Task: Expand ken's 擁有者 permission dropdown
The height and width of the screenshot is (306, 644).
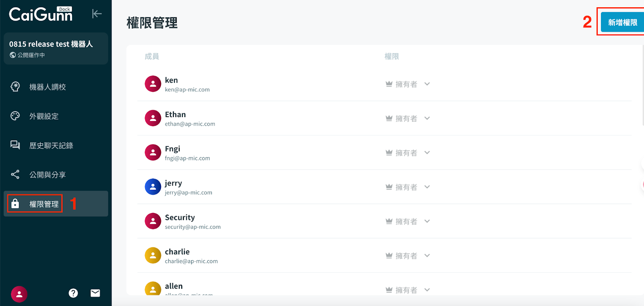Action: [427, 84]
